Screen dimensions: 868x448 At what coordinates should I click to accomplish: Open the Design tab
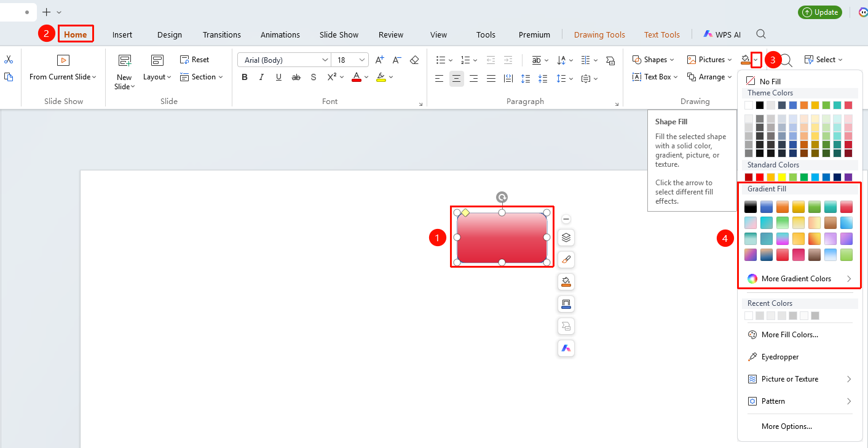coord(170,34)
